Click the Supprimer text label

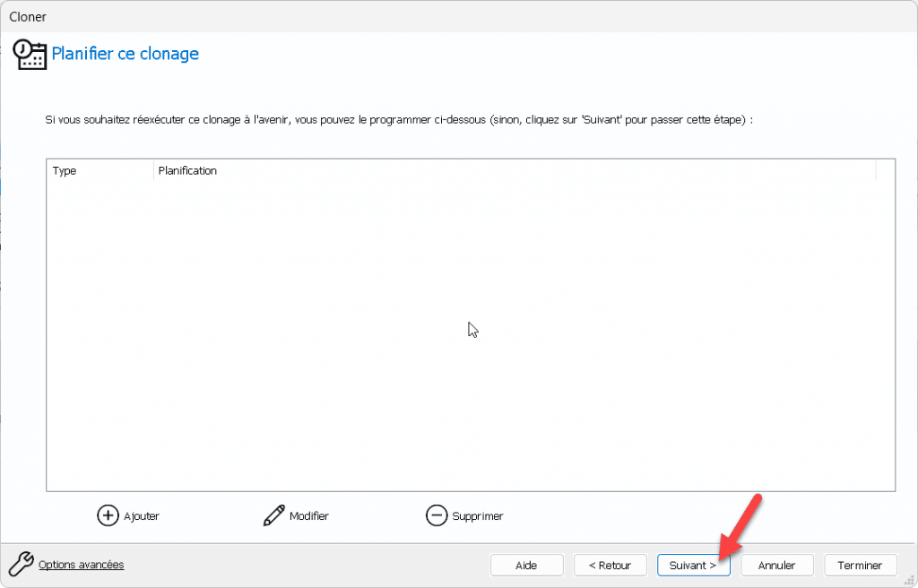(x=478, y=516)
